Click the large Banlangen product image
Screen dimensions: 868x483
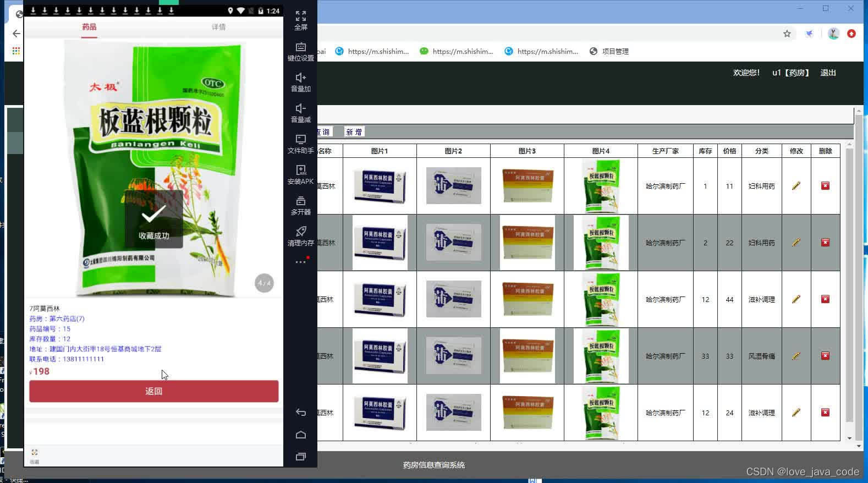click(x=153, y=169)
